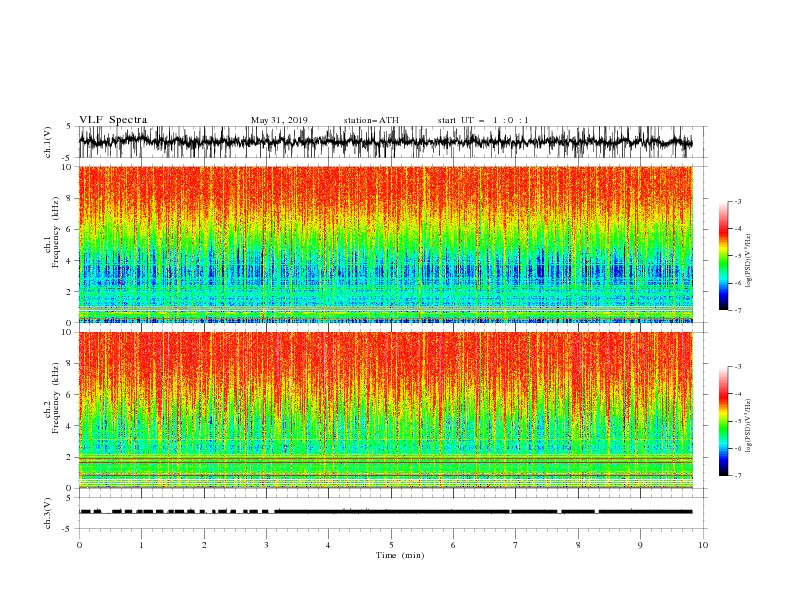Click the "6" kHz tick of ch.1 spectrogram
The height and width of the screenshot is (612, 792).
point(69,230)
